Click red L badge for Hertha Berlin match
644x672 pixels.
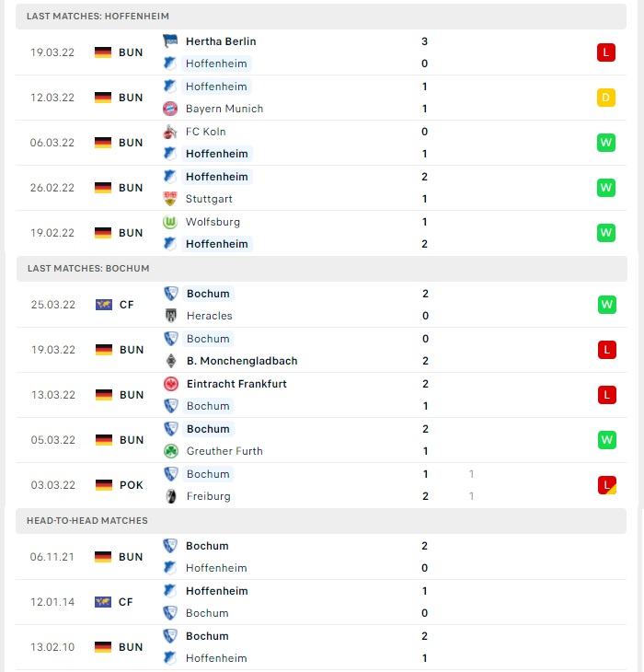tap(606, 52)
